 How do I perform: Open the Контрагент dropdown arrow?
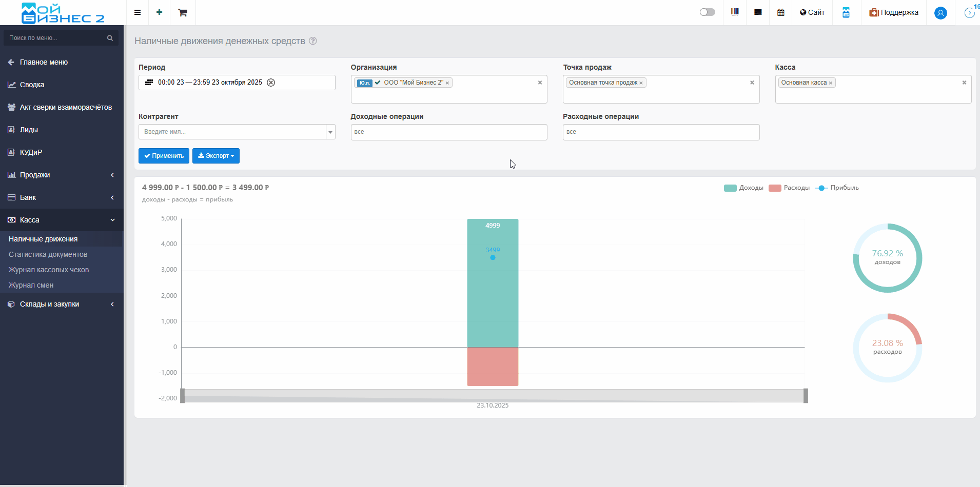point(330,132)
